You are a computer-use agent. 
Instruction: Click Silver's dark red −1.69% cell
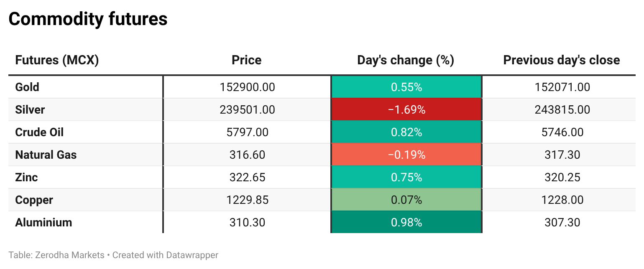pyautogui.click(x=406, y=110)
